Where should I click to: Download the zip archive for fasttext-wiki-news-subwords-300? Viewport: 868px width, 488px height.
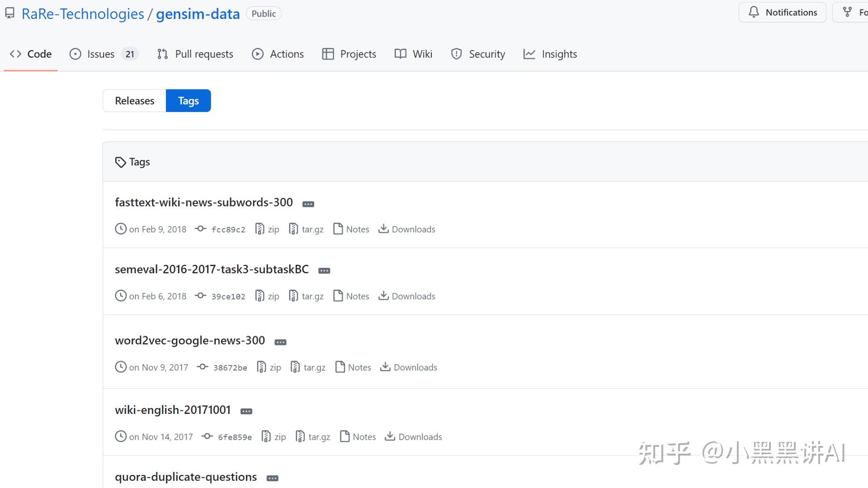(267, 229)
